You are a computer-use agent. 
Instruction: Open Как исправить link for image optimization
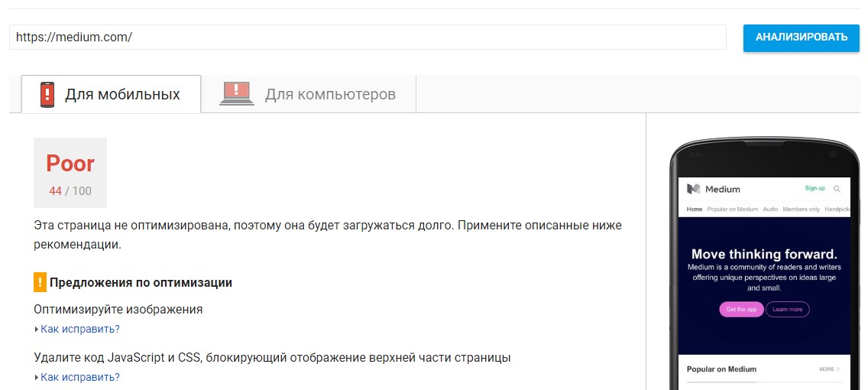(x=79, y=329)
